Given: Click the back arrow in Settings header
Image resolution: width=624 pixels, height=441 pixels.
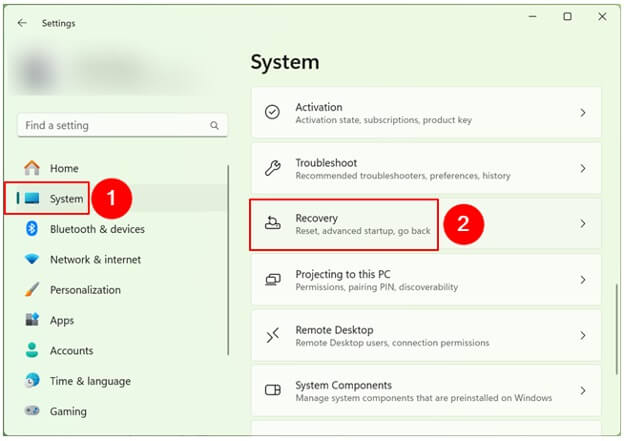Looking at the screenshot, I should 22,23.
